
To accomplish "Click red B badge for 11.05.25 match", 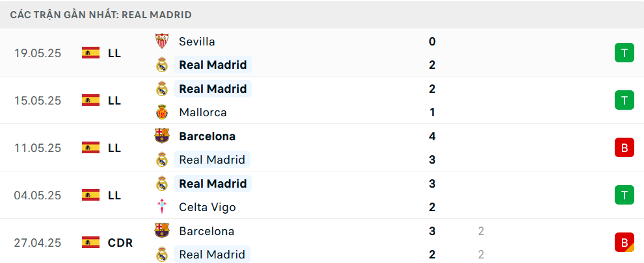I will [x=624, y=148].
